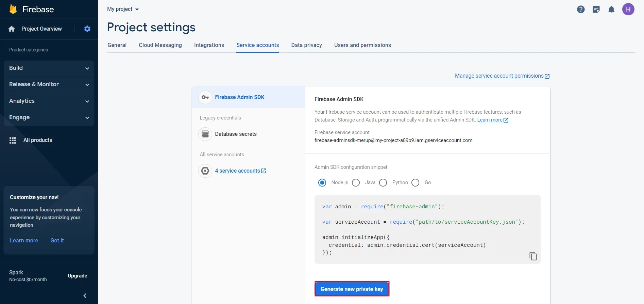Image resolution: width=644 pixels, height=304 pixels.
Task: Select Firebase Admin SDK list item
Action: [249, 97]
